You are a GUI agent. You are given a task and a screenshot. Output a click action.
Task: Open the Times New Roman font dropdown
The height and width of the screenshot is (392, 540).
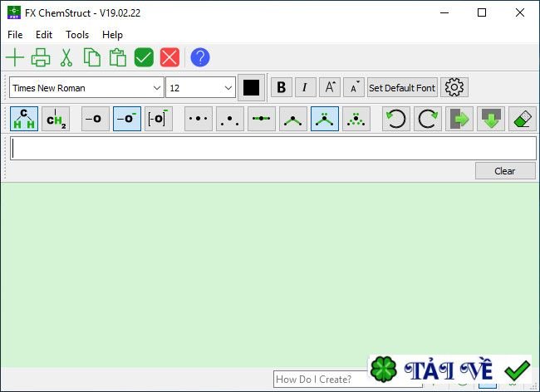86,88
